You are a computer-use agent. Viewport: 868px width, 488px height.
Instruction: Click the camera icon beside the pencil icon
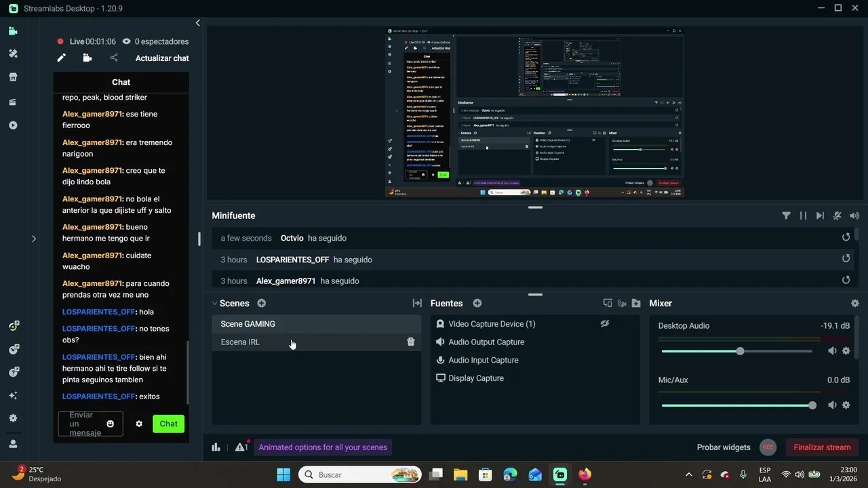[x=87, y=58]
